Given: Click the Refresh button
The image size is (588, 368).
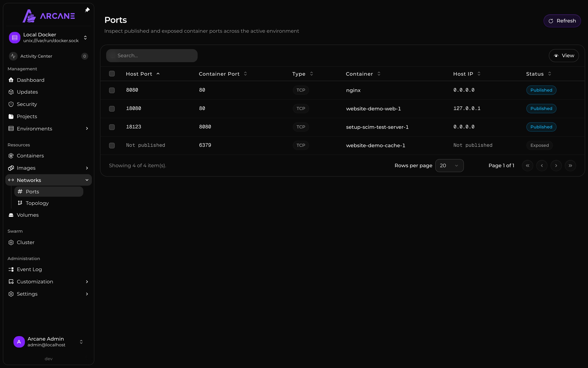Looking at the screenshot, I should click(x=562, y=21).
